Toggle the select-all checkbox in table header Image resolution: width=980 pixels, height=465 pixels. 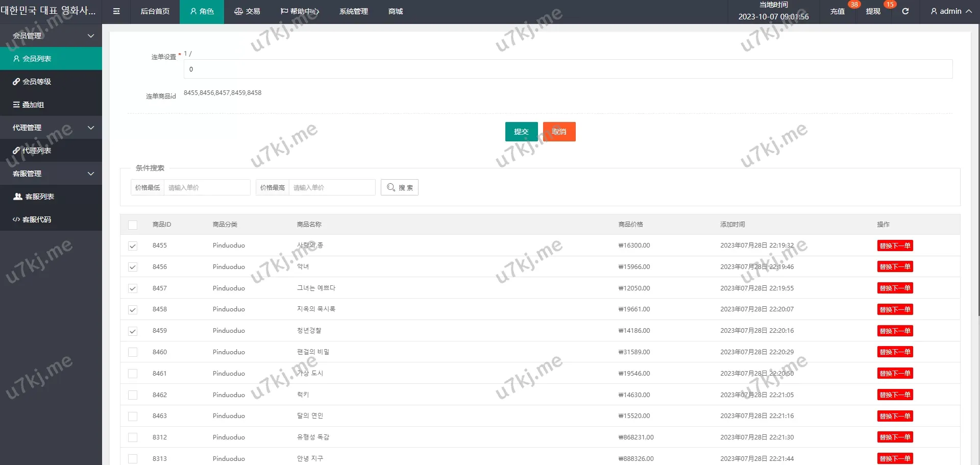pyautogui.click(x=133, y=225)
